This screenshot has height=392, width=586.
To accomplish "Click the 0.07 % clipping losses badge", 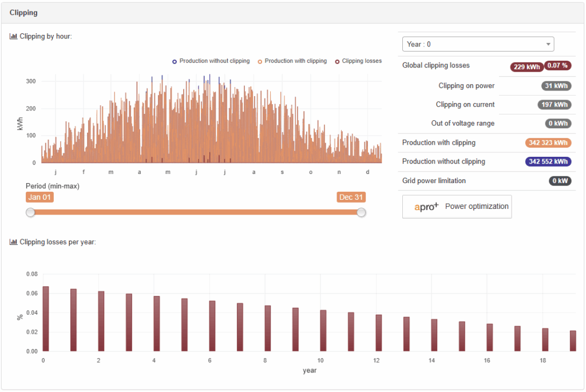I will click(557, 66).
